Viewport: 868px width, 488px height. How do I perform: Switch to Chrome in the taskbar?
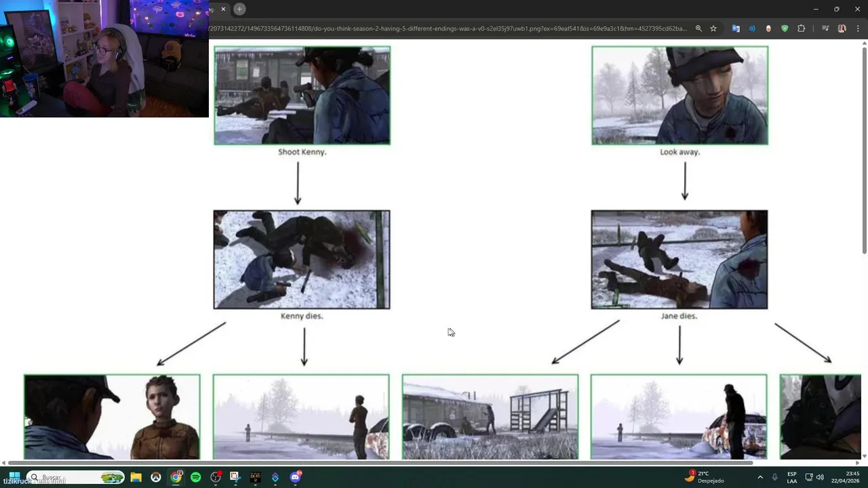coord(176,477)
